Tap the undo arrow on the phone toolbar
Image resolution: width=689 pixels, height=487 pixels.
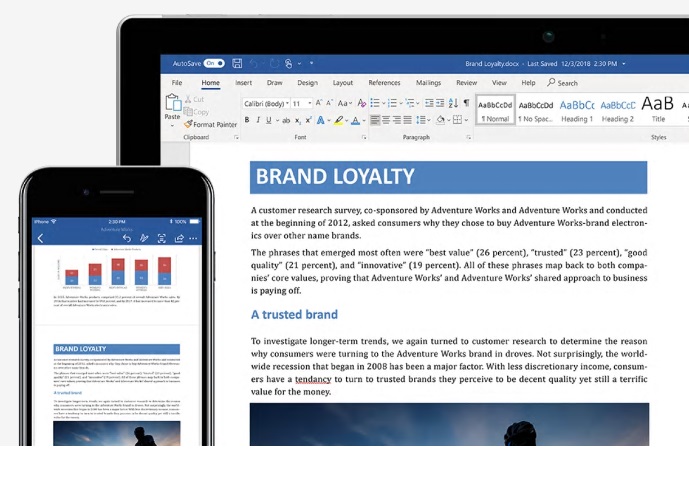[x=127, y=238]
